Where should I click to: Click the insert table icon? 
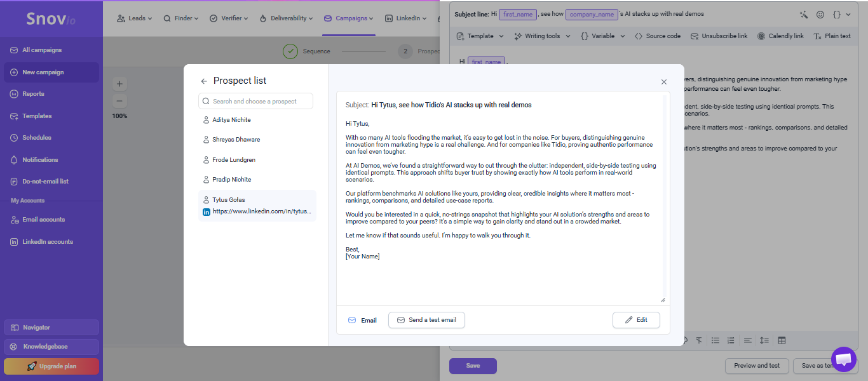coord(782,340)
